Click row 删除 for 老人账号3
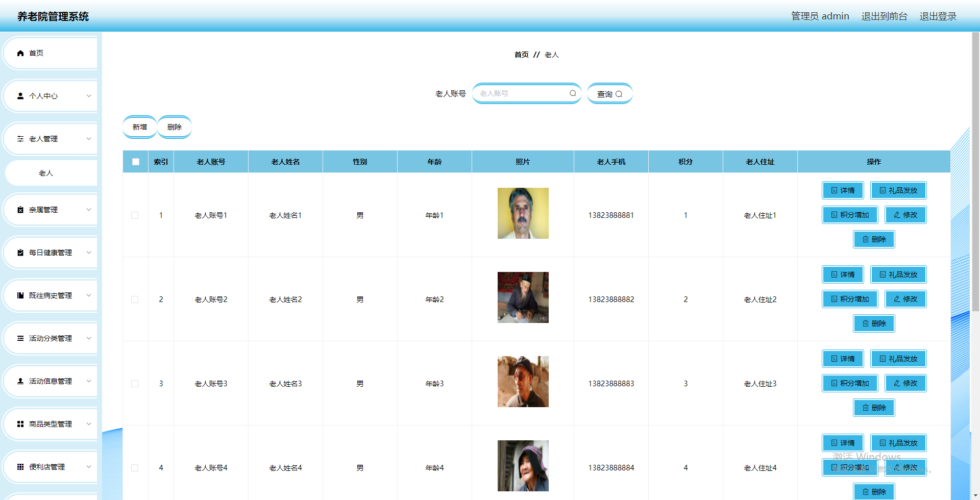Viewport: 980px width, 500px height. pyautogui.click(x=874, y=408)
